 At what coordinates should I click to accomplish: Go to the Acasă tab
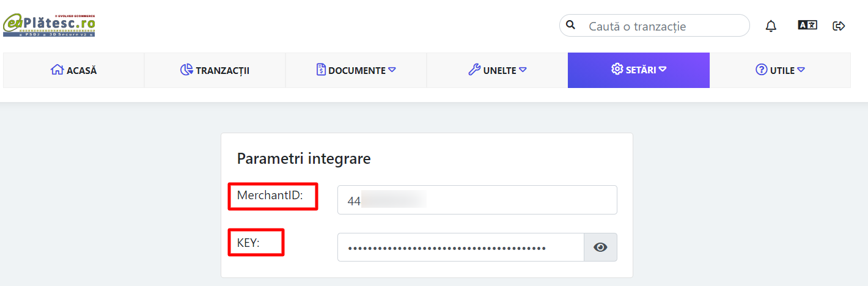(73, 70)
